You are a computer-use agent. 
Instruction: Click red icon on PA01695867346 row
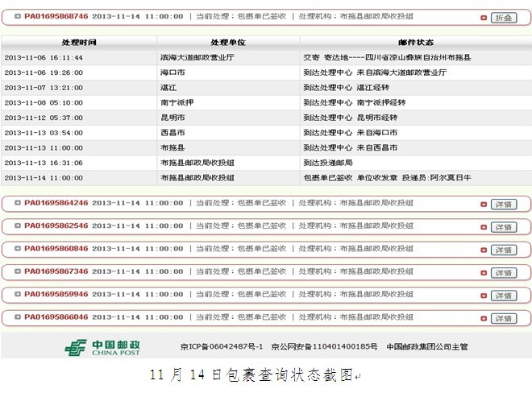[483, 273]
